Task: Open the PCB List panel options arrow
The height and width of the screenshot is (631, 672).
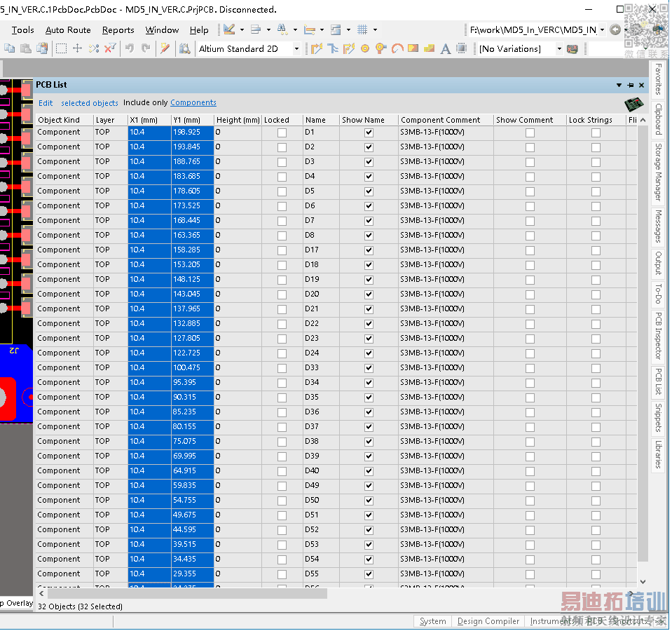Action: point(619,85)
